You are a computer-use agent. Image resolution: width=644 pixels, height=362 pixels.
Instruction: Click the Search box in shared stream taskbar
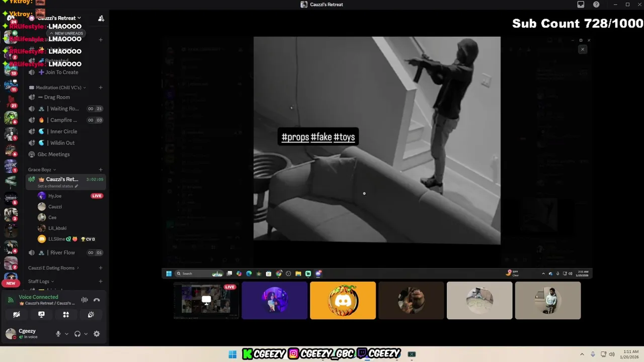pos(199,274)
